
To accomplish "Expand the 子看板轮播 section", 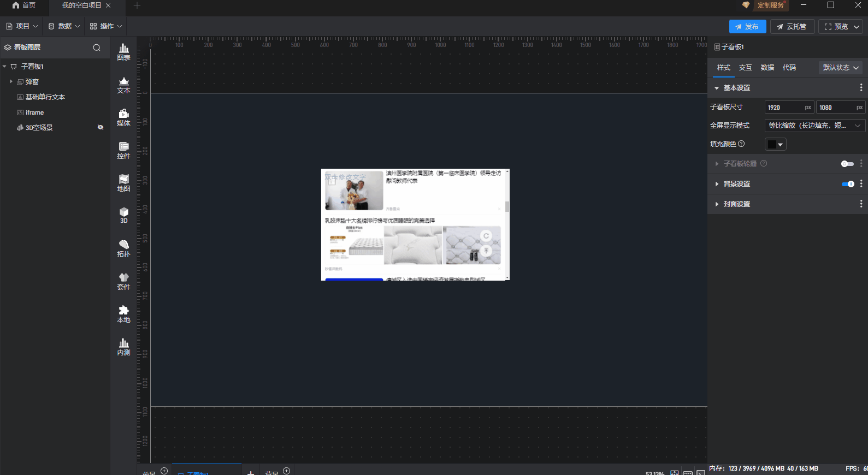I will 717,164.
